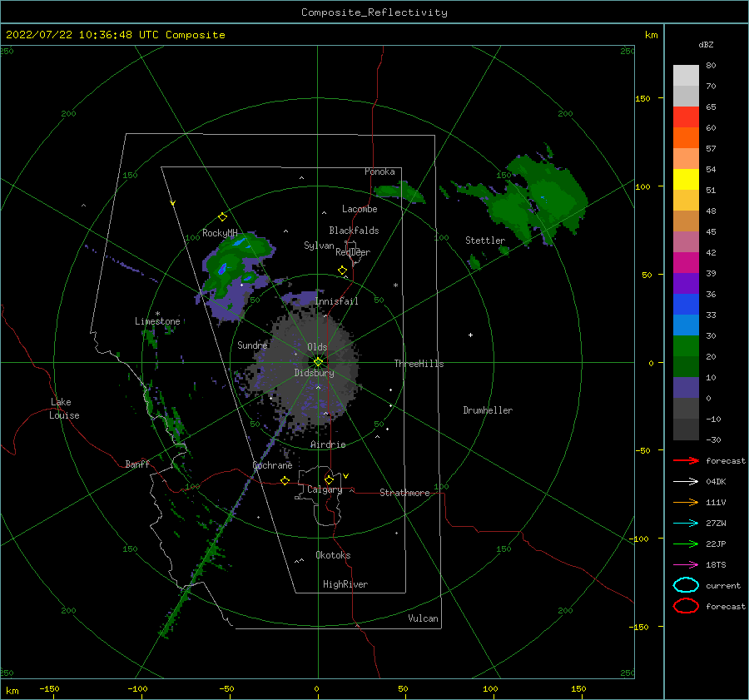Screen dimensions: 749x700
Task: Click the RockyMH label
Action: (x=220, y=233)
